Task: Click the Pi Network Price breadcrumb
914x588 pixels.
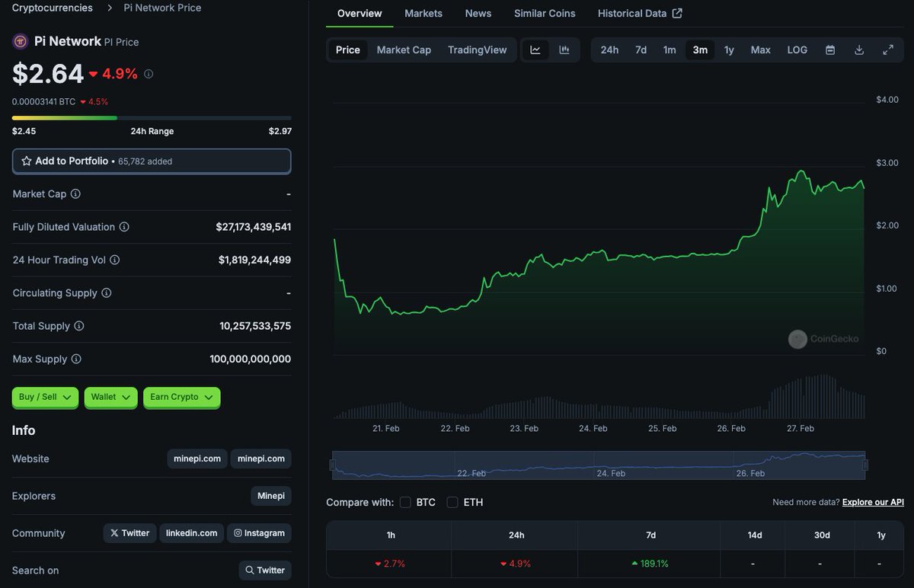Action: point(163,8)
